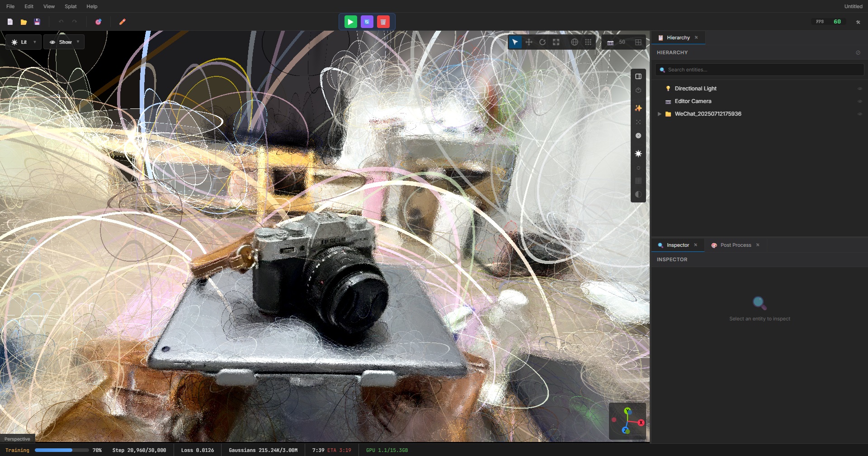The image size is (868, 456).
Task: Toggle visibility of WeChat_20250712175936 entity
Action: (x=859, y=114)
